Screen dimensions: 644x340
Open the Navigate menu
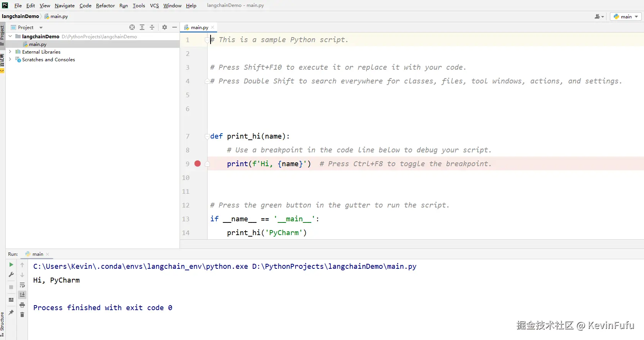(65, 5)
